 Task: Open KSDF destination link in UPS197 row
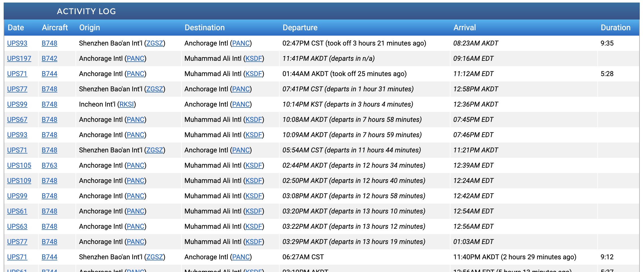coord(254,59)
